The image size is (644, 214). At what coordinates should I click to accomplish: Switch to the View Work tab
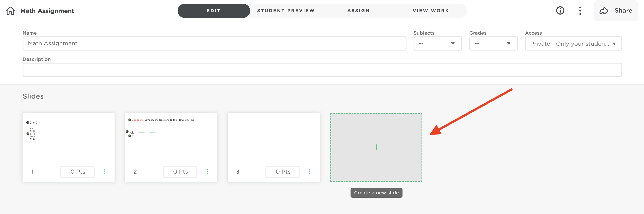(x=431, y=10)
